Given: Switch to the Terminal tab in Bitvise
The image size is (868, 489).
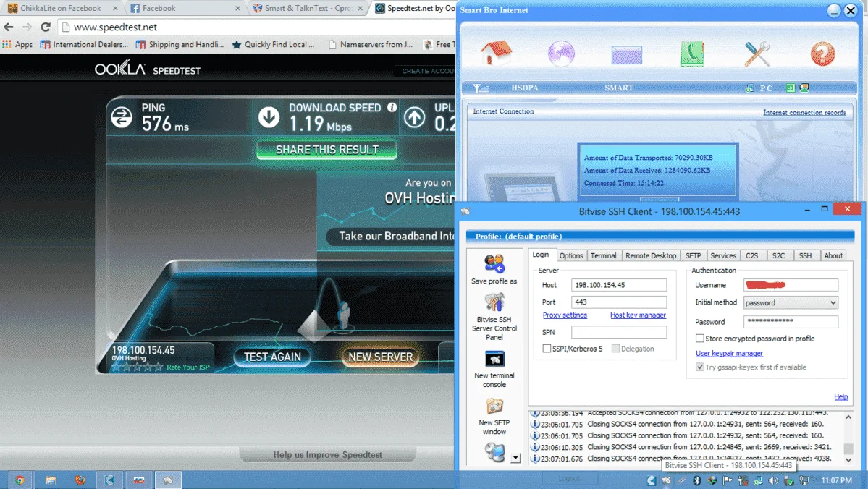Looking at the screenshot, I should (603, 255).
